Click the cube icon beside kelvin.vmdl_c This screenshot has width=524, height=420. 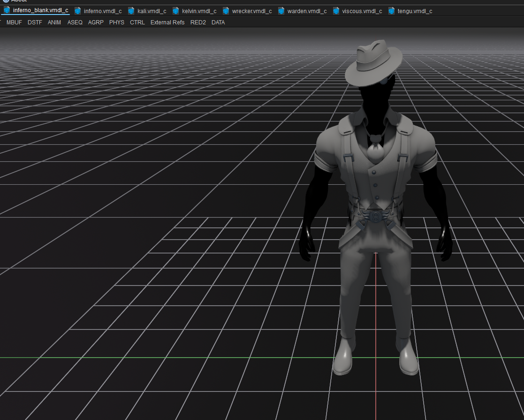(x=176, y=11)
